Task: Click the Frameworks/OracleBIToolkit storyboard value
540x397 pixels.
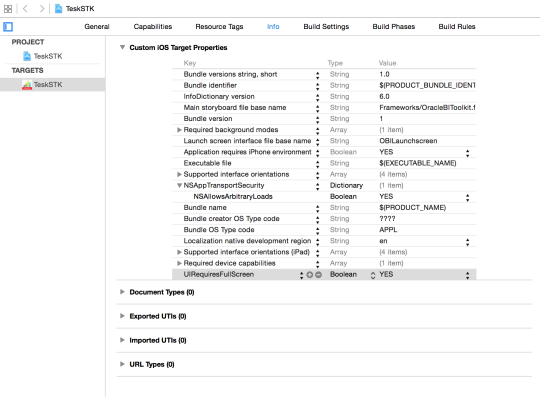Action: (427, 107)
